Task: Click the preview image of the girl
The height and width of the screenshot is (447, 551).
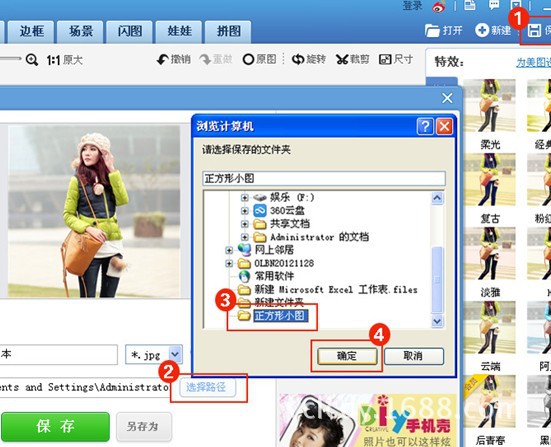Action: (94, 212)
